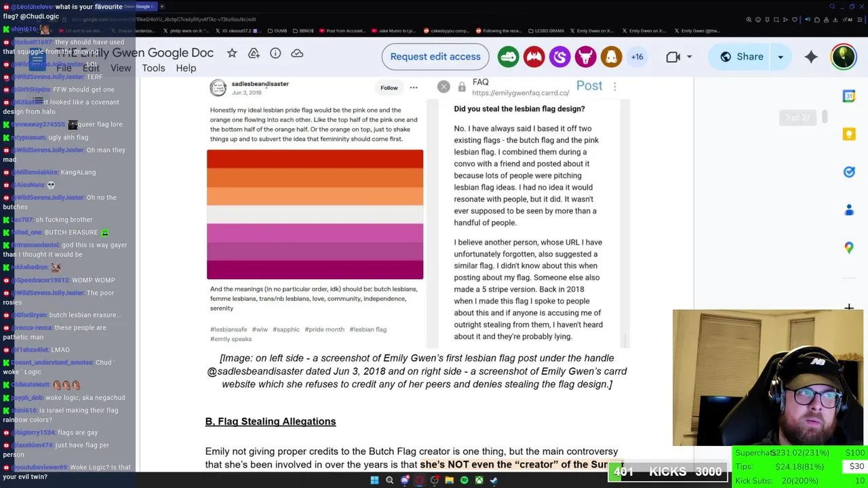The height and width of the screenshot is (488, 868).
Task: Open Spotify from the taskbar
Action: click(x=464, y=481)
